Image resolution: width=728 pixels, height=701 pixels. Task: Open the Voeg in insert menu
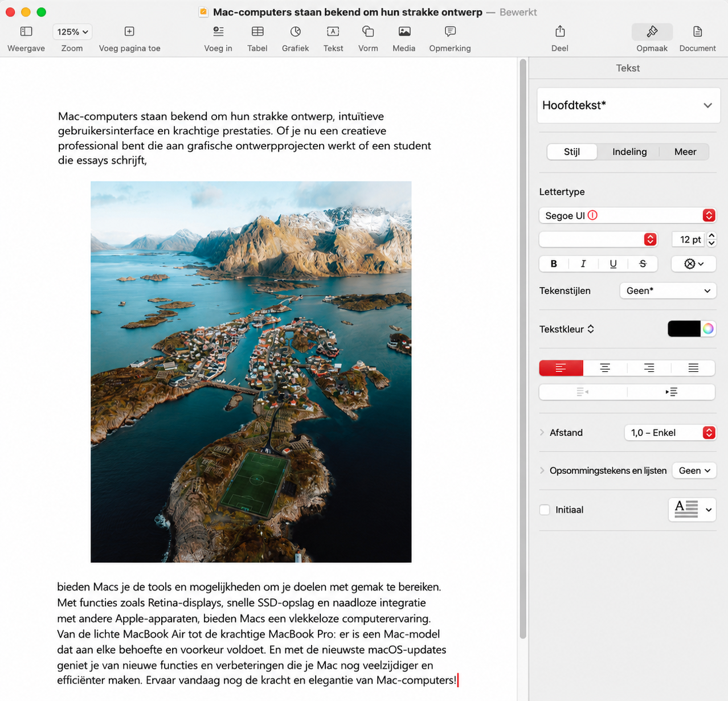218,32
